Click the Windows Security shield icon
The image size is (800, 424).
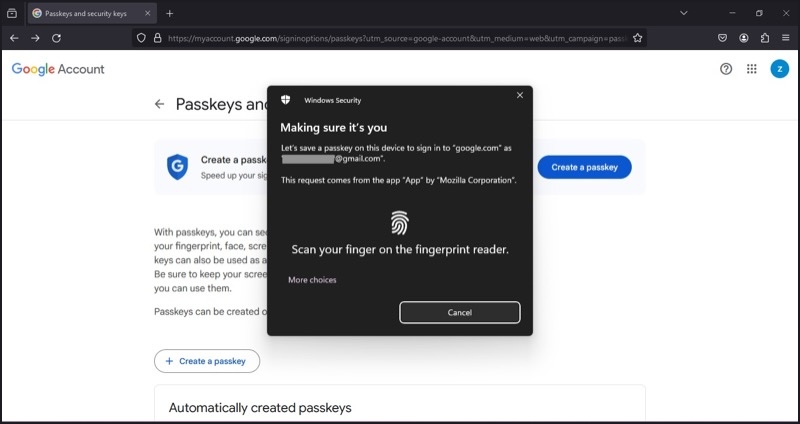coord(285,100)
